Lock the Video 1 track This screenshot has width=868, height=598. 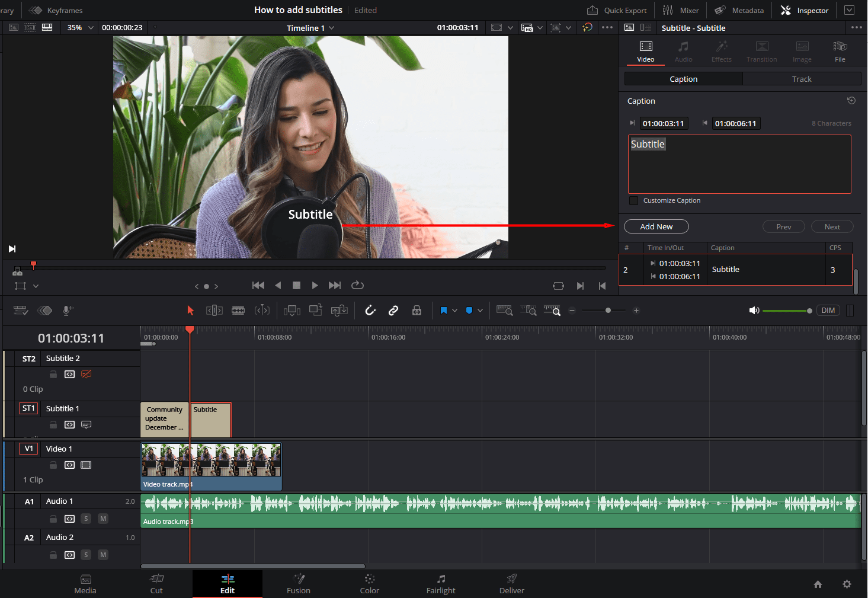click(x=53, y=465)
